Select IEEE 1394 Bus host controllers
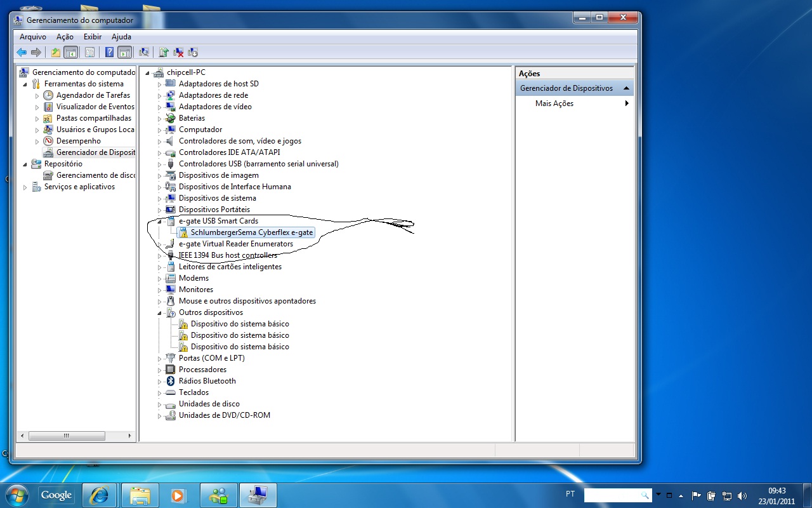This screenshot has width=812, height=508. point(228,255)
